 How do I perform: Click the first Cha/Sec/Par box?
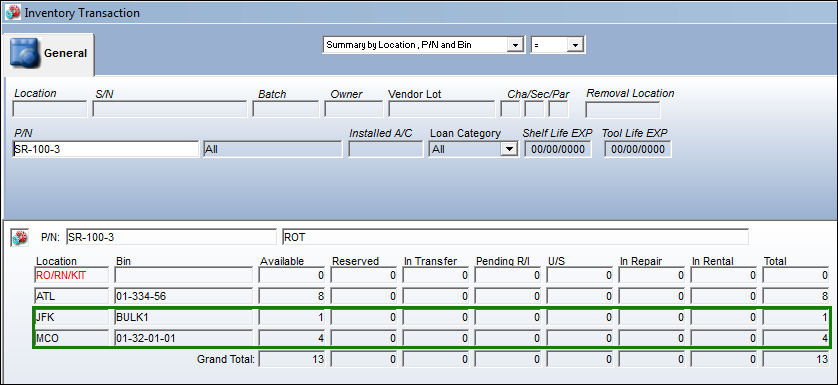click(x=510, y=109)
